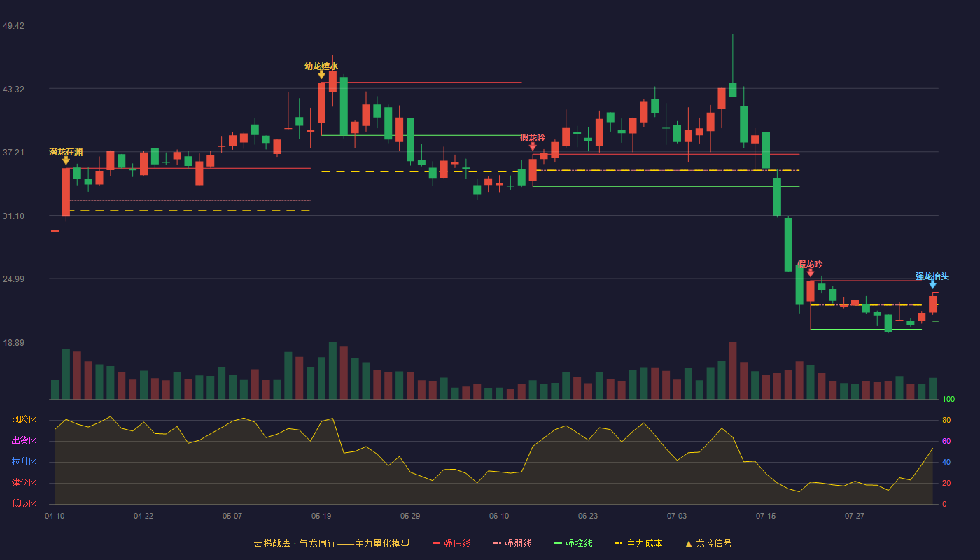Click the 拉升区 zone label
The image size is (980, 560).
(24, 462)
